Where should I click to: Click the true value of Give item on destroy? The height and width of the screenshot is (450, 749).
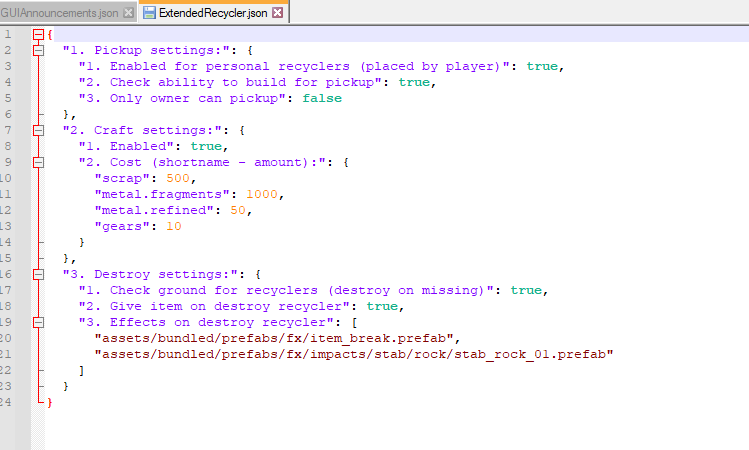[382, 306]
